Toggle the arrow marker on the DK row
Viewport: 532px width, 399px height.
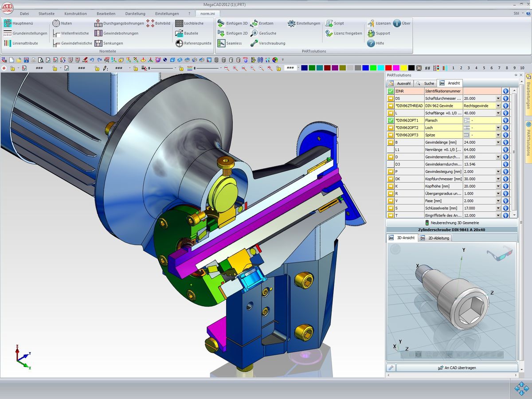[391, 179]
